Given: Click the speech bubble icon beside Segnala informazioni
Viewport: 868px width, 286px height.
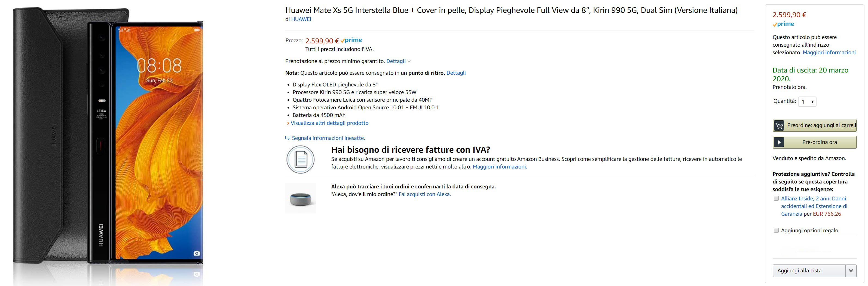Looking at the screenshot, I should click(x=288, y=138).
